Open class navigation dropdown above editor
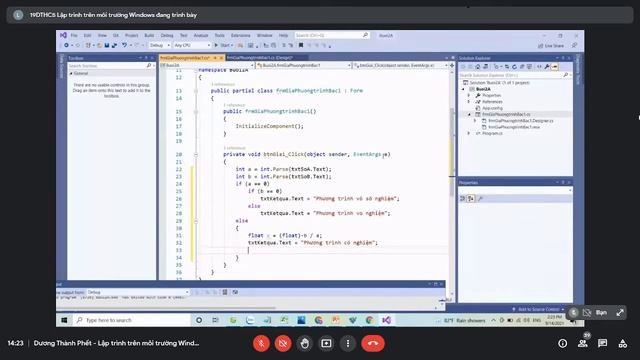 pos(303,65)
